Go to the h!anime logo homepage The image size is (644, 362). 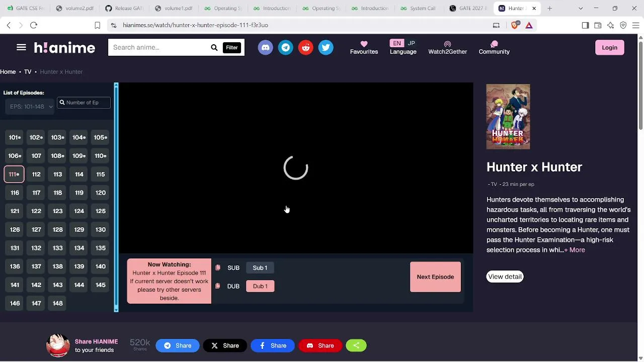click(64, 48)
